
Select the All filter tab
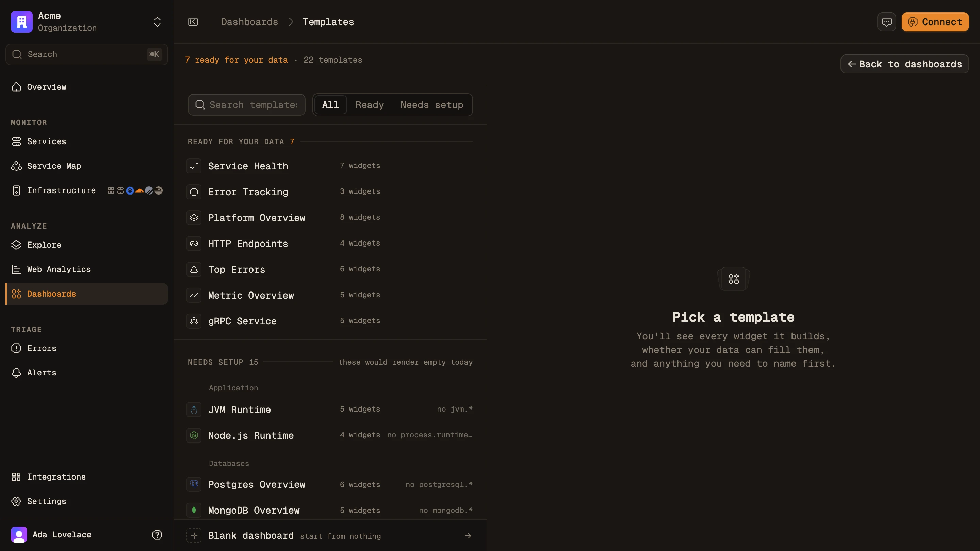(331, 104)
